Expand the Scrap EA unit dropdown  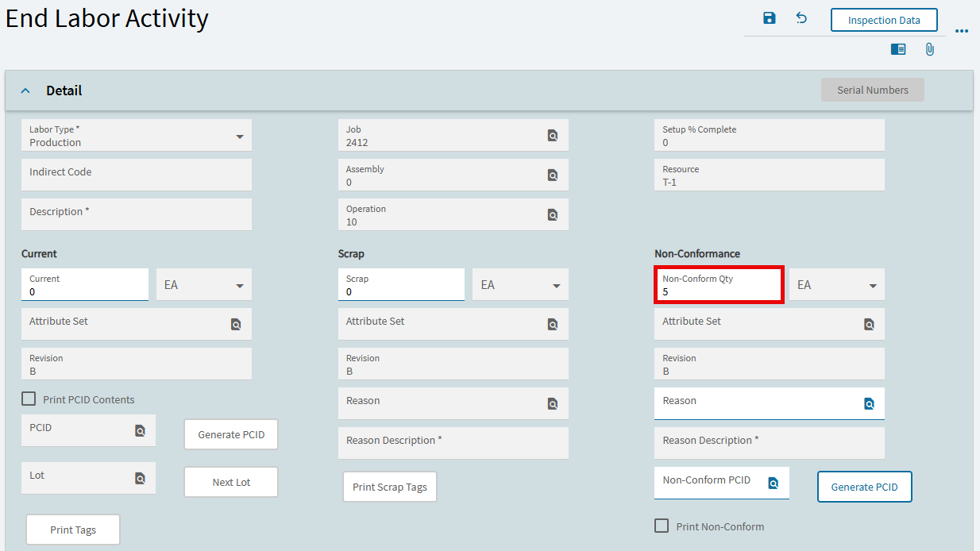coord(556,286)
